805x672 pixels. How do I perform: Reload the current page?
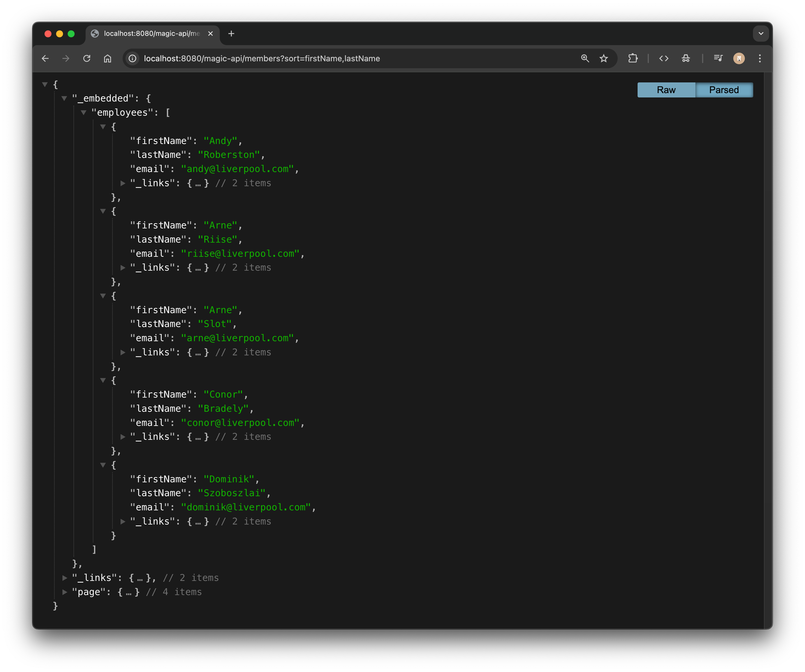[87, 58]
